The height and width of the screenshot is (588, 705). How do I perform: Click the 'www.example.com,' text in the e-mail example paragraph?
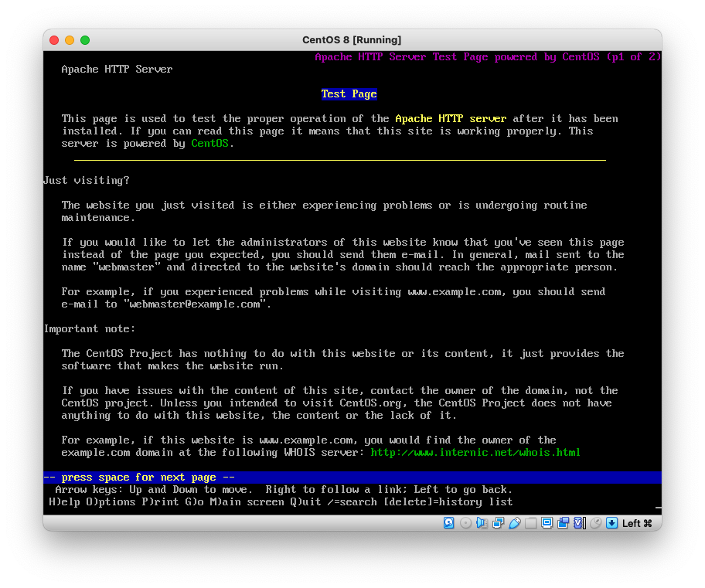[457, 292]
